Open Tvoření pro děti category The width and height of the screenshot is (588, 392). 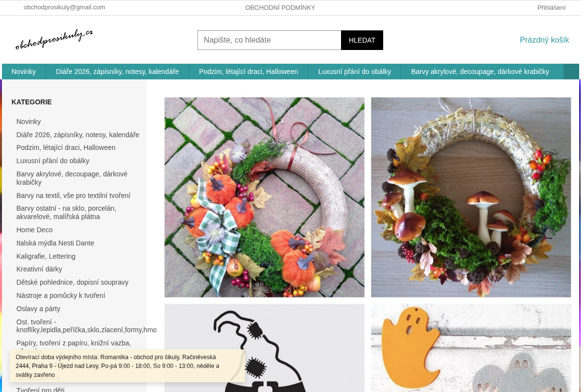[x=40, y=390]
